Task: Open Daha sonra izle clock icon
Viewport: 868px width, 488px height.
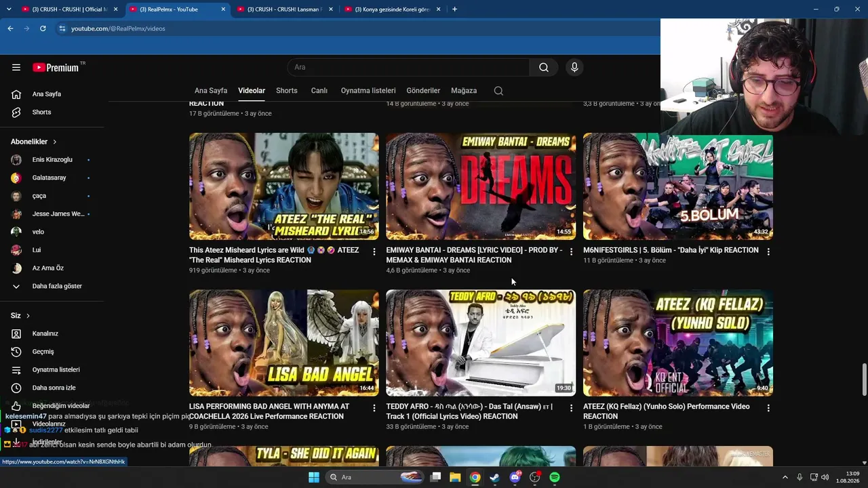Action: click(16, 388)
